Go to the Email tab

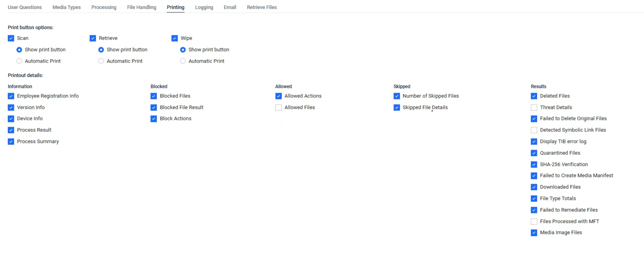tap(229, 7)
